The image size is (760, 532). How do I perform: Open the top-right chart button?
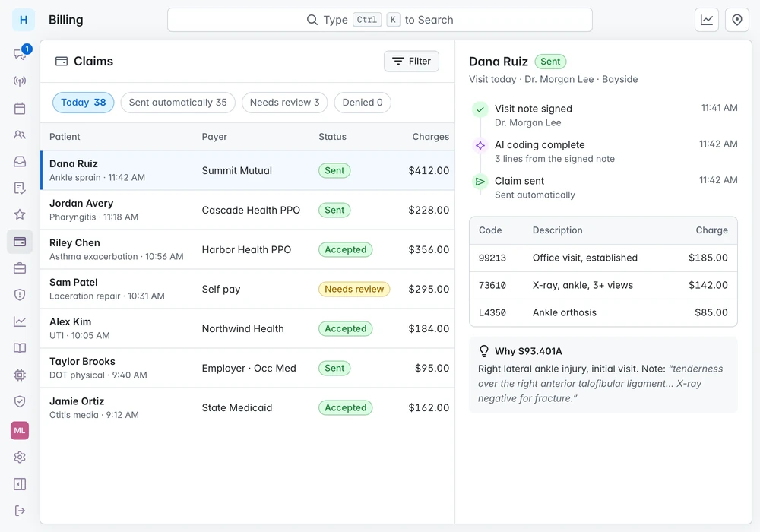click(x=707, y=20)
